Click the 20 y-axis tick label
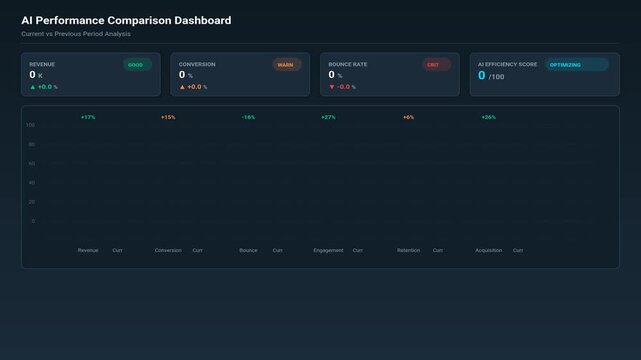The width and height of the screenshot is (641, 360). coord(31,202)
